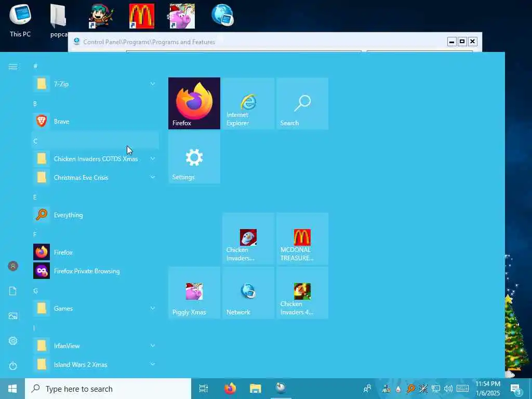532x399 pixels.
Task: Open Firefox from the taskbar
Action: 230,389
